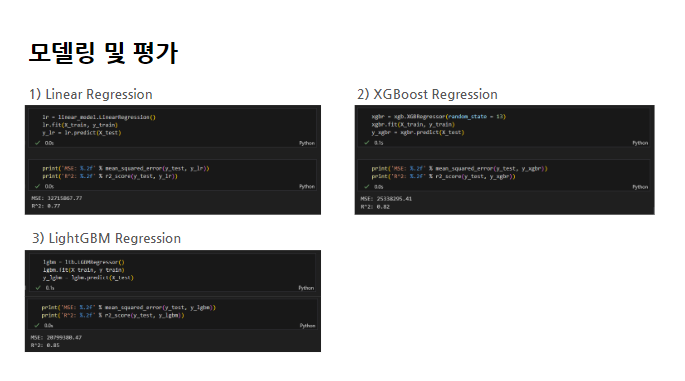Select the heading '3) LightGBM Regression'
685x381 pixels.
point(106,238)
